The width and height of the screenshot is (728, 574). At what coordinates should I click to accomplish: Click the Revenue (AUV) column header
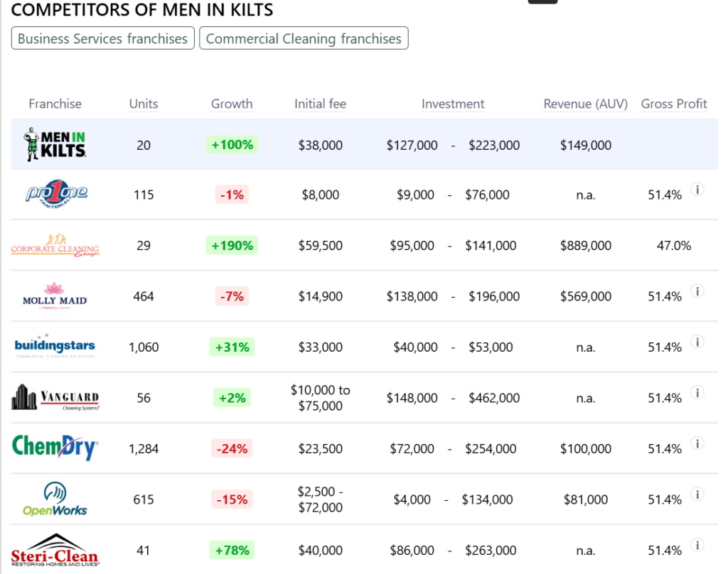pos(586,104)
